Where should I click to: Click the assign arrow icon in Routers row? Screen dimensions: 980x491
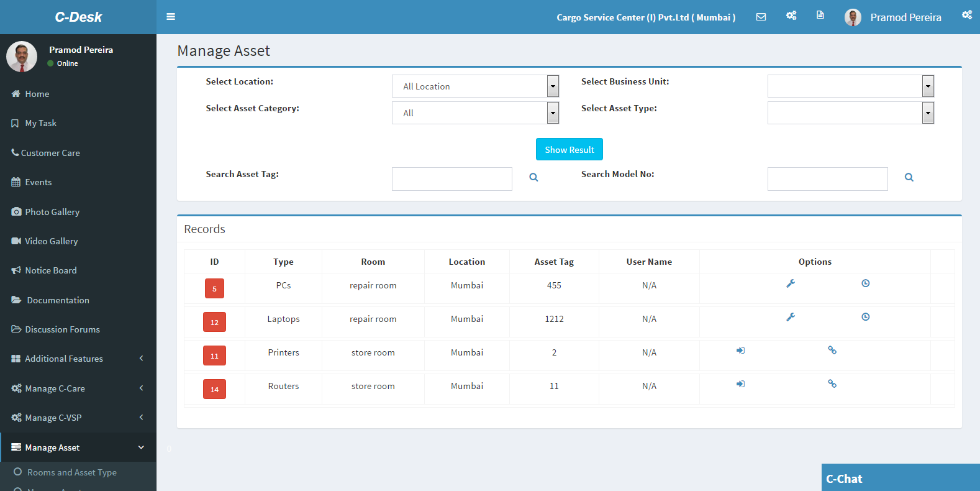point(740,384)
